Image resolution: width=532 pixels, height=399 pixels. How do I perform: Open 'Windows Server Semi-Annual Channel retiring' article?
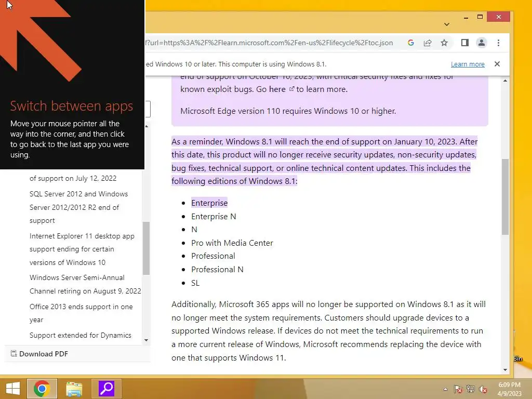click(85, 284)
